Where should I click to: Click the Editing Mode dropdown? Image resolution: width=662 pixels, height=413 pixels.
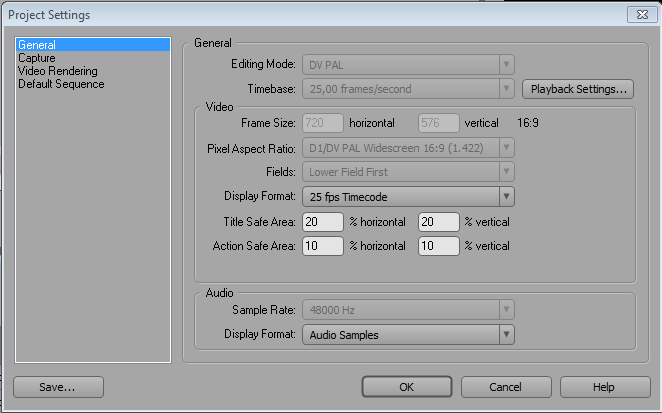point(408,64)
